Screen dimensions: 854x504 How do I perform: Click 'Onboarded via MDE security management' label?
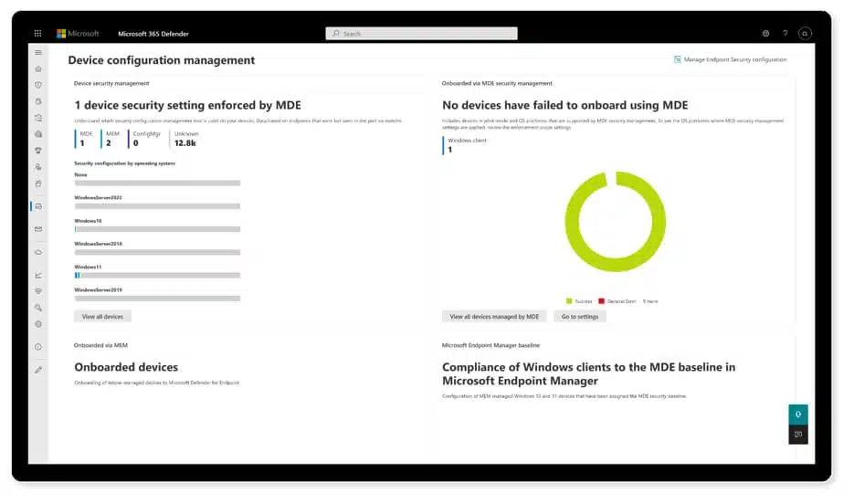[x=497, y=83]
